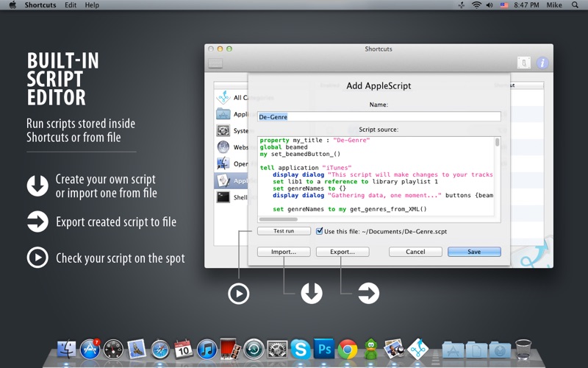Viewport: 588px width, 368px height.
Task: Launch Mail from the Dock
Action: click(x=137, y=349)
